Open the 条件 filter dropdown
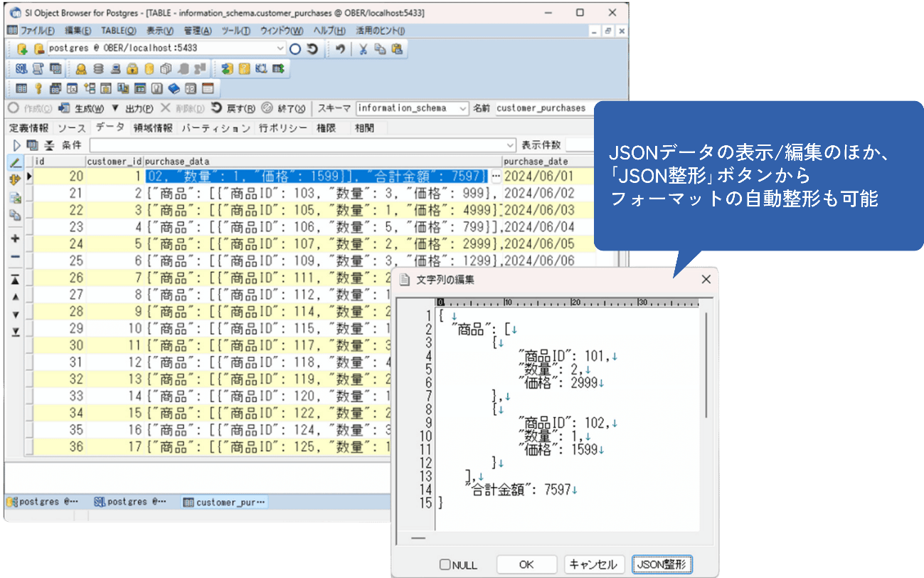Viewport: 924px width, 578px height. (x=509, y=145)
